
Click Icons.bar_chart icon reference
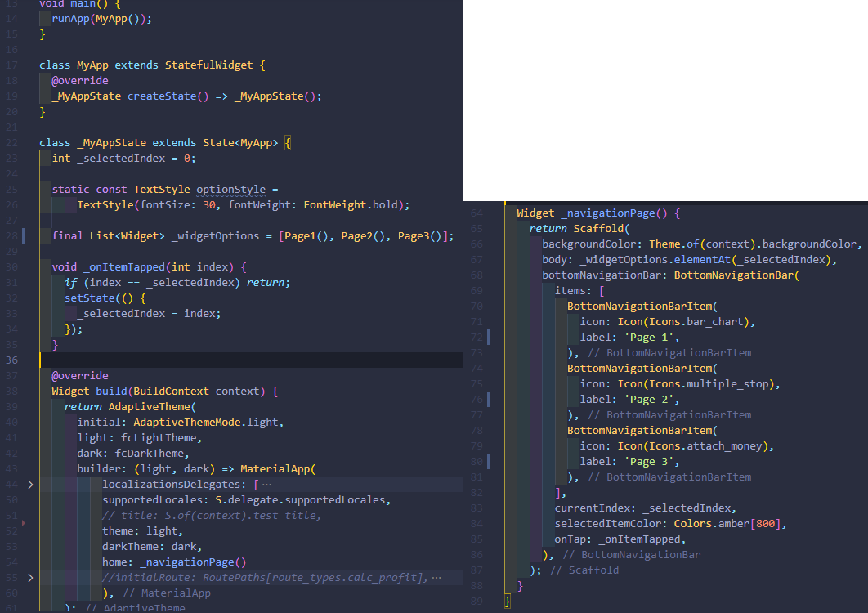(696, 322)
